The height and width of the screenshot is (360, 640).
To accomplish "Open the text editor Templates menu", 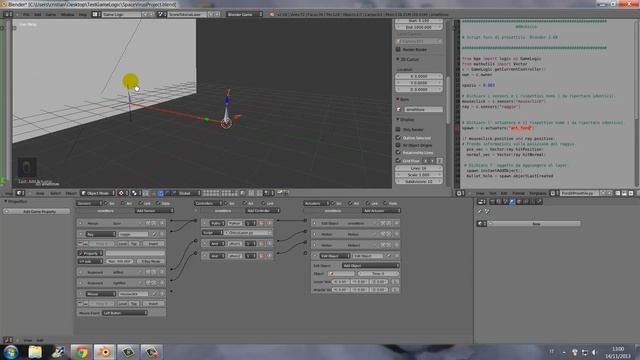I will click(538, 193).
